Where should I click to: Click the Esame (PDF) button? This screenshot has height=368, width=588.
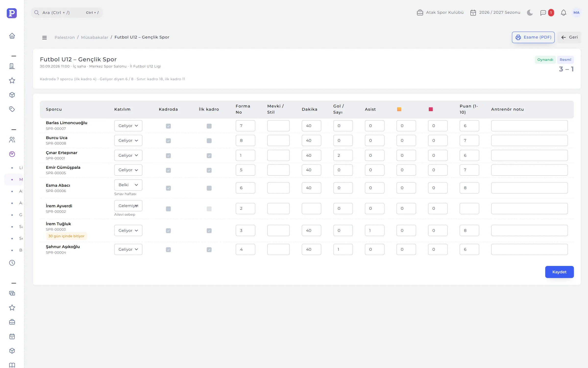533,37
